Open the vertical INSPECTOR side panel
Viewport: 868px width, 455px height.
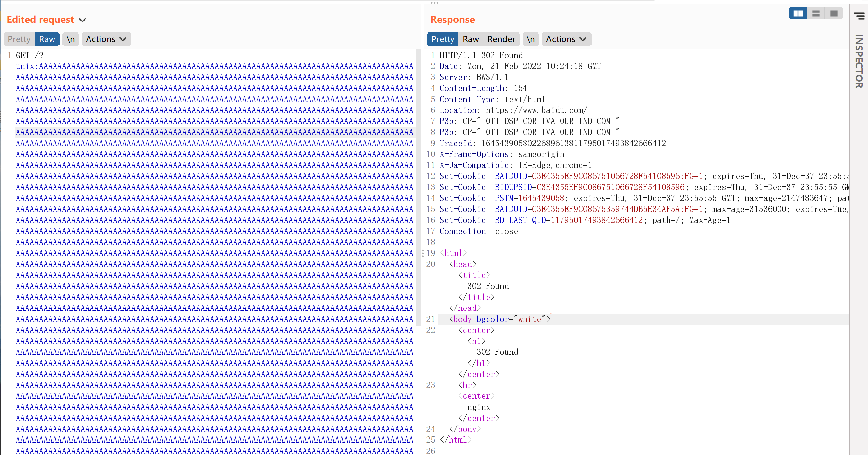(859, 62)
